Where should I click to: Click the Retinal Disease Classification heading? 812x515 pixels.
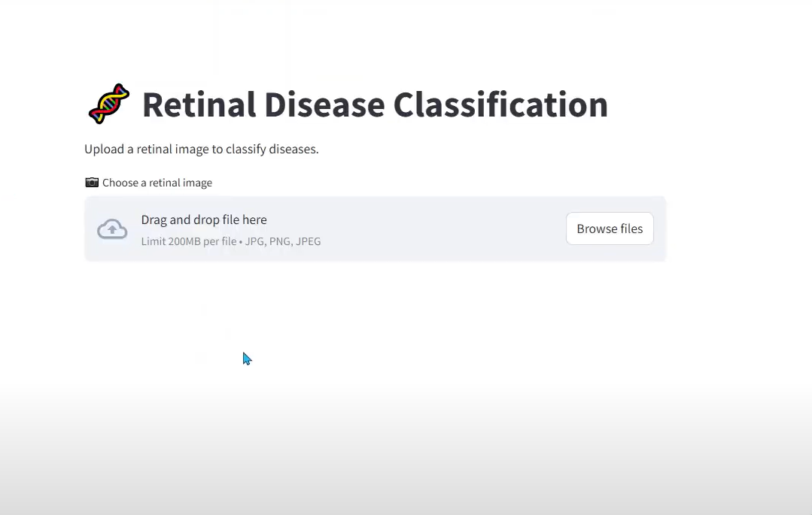coord(374,105)
